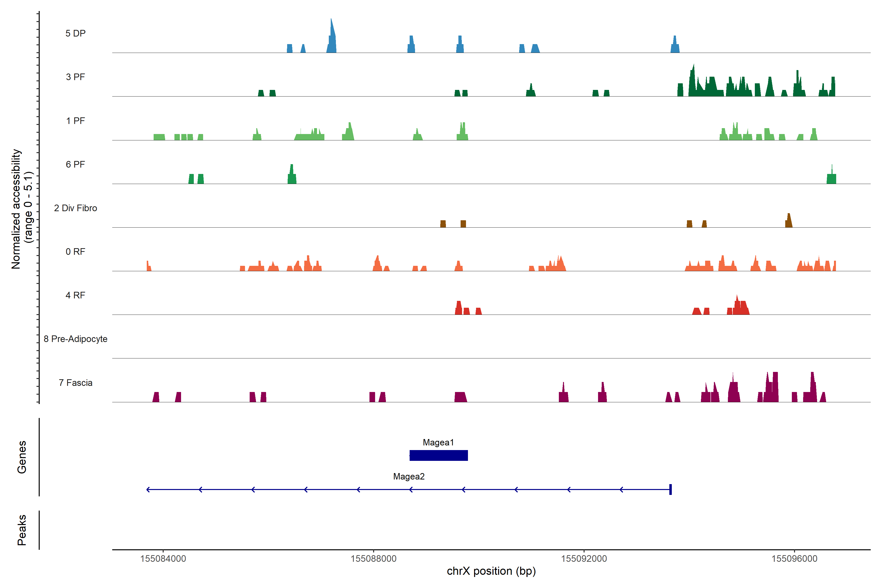Click the 155092000 axis tick label
The height and width of the screenshot is (588, 882).
coord(584,558)
